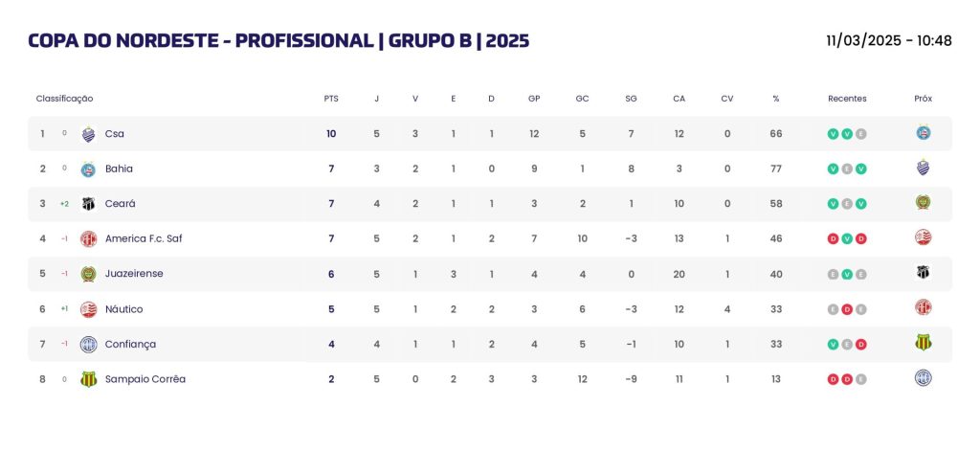Click the Classificação column header
The width and height of the screenshot is (980, 451).
point(64,99)
